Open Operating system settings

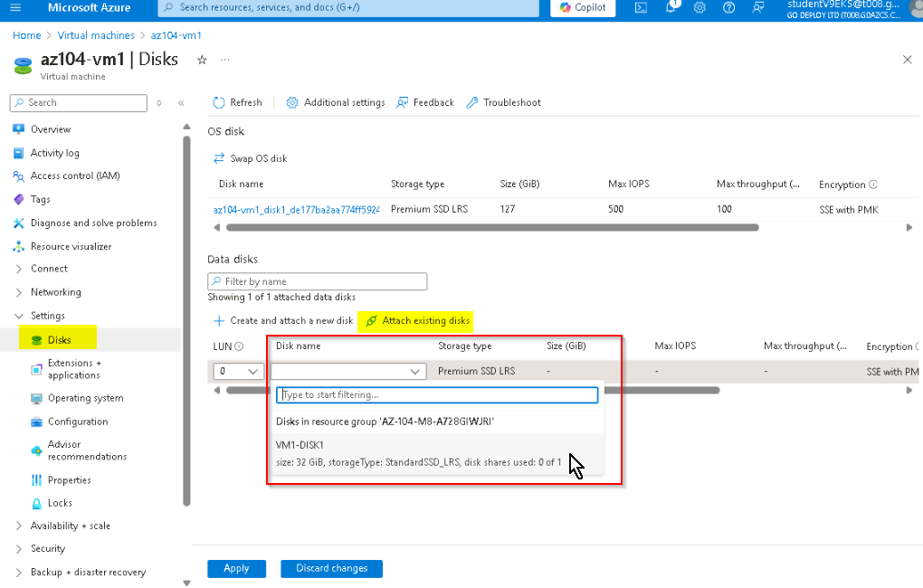pos(85,398)
